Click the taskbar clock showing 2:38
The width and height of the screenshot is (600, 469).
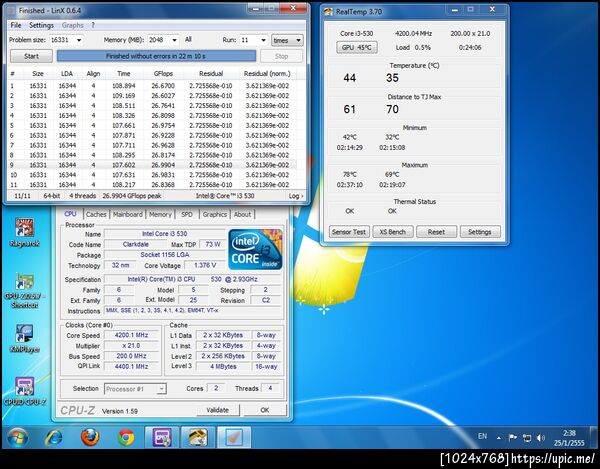[x=569, y=433]
